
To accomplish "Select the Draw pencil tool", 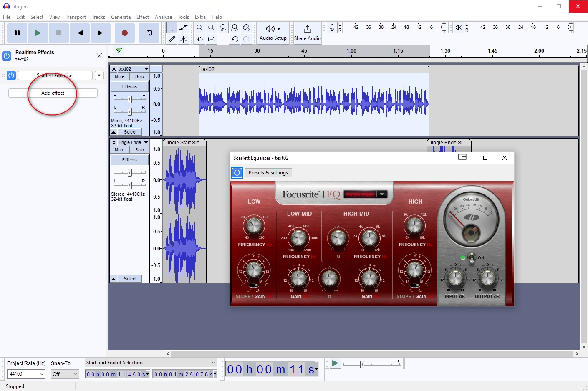I will pyautogui.click(x=172, y=39).
